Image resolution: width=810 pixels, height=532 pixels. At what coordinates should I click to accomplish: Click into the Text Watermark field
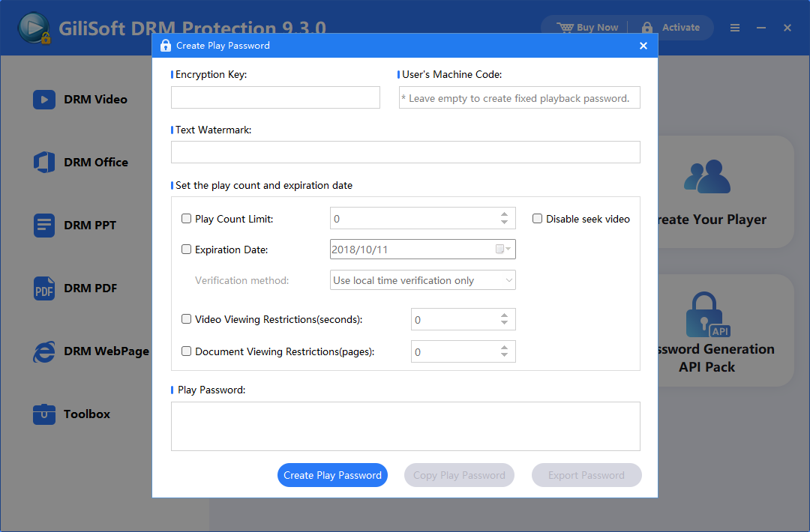[x=406, y=152]
